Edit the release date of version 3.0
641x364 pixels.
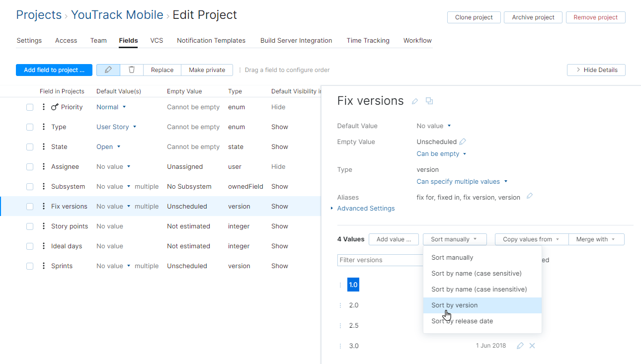coord(520,346)
